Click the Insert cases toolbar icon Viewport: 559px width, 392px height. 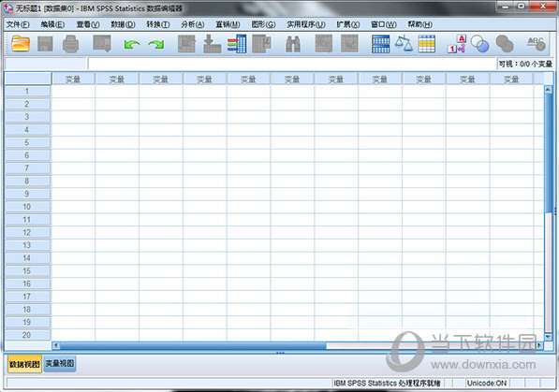click(x=324, y=44)
